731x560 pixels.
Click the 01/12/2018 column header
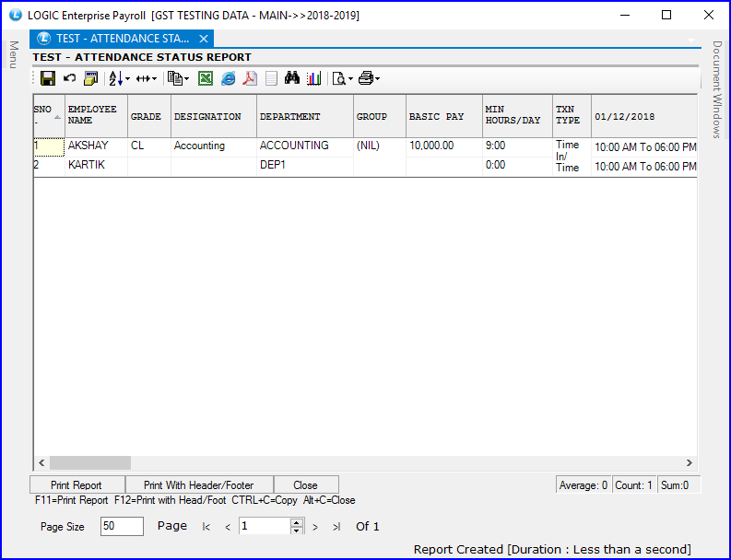pos(644,116)
